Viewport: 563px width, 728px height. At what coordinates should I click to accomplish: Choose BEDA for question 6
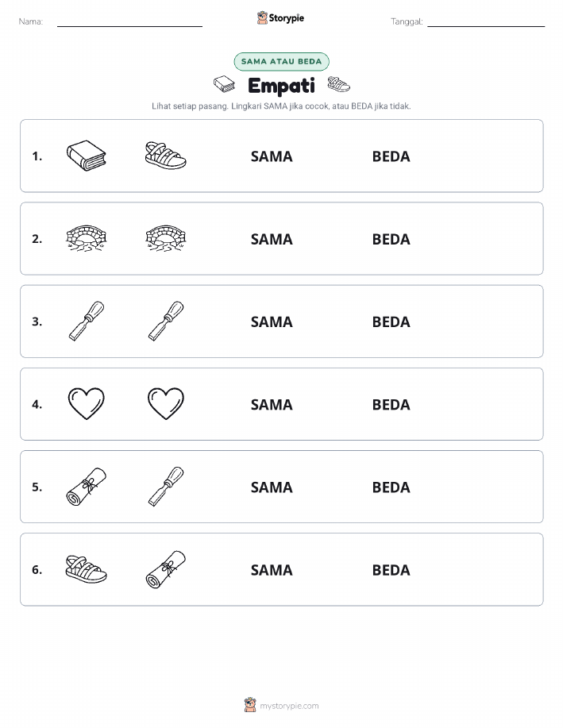(391, 570)
